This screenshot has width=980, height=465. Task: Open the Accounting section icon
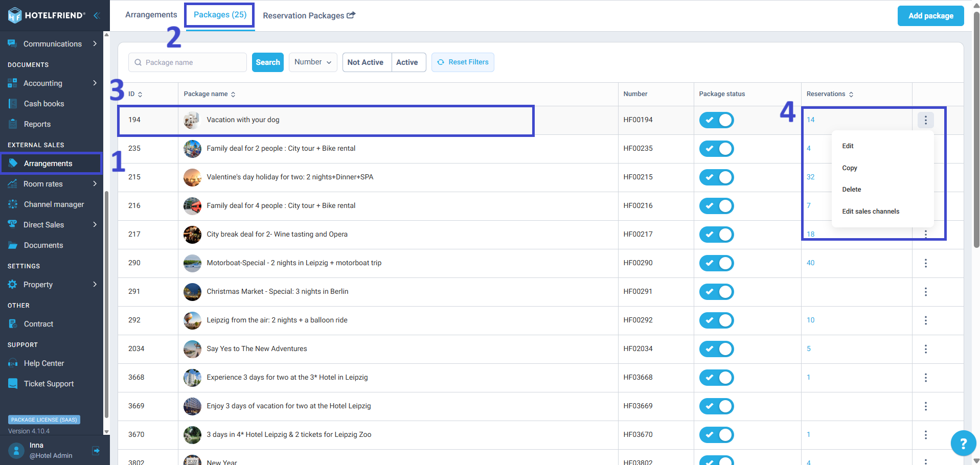[x=12, y=83]
